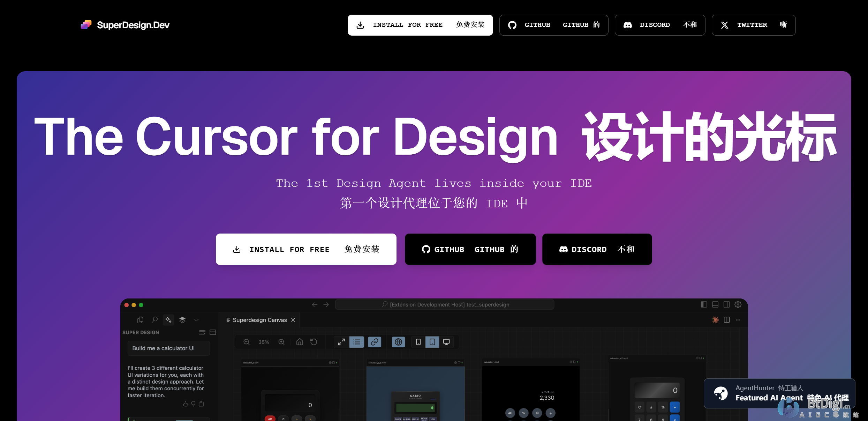
Task: Toggle the link connections button
Action: [x=374, y=342]
